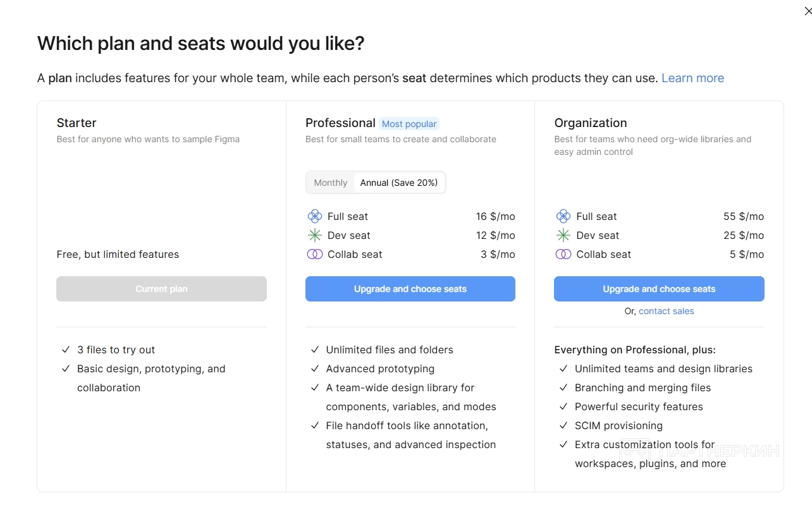
Task: Click the checkmark beside Unlimited files and folders
Action: tap(314, 350)
